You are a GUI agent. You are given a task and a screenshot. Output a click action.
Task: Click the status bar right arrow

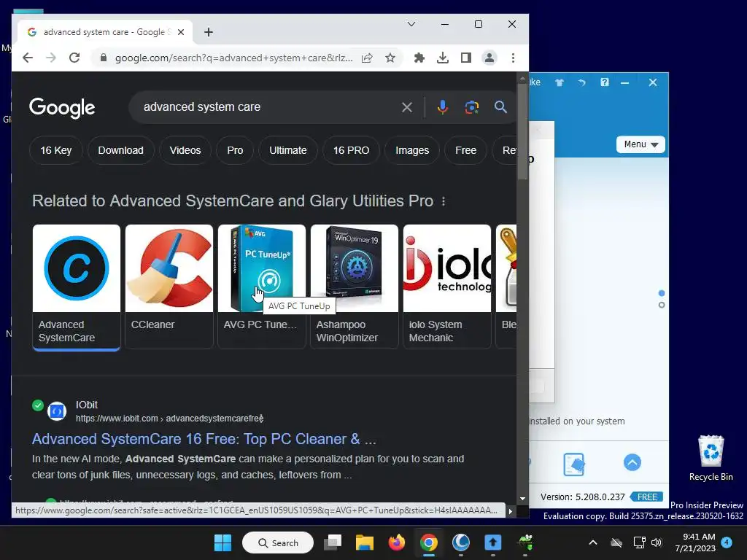click(x=510, y=511)
